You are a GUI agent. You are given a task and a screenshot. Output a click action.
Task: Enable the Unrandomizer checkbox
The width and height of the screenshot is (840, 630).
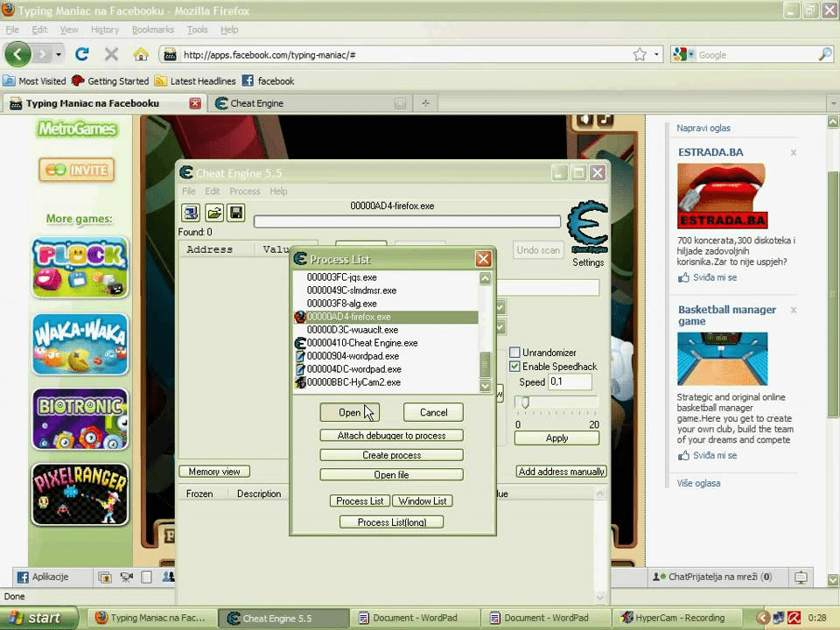(515, 353)
